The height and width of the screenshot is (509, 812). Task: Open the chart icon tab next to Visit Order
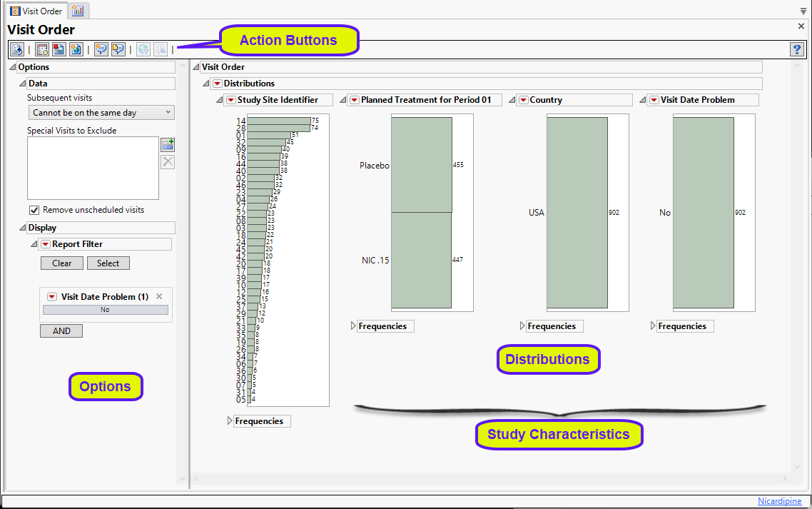pos(78,11)
